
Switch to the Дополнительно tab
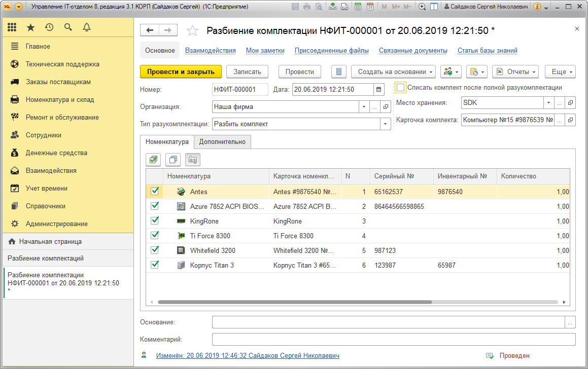pyautogui.click(x=222, y=141)
